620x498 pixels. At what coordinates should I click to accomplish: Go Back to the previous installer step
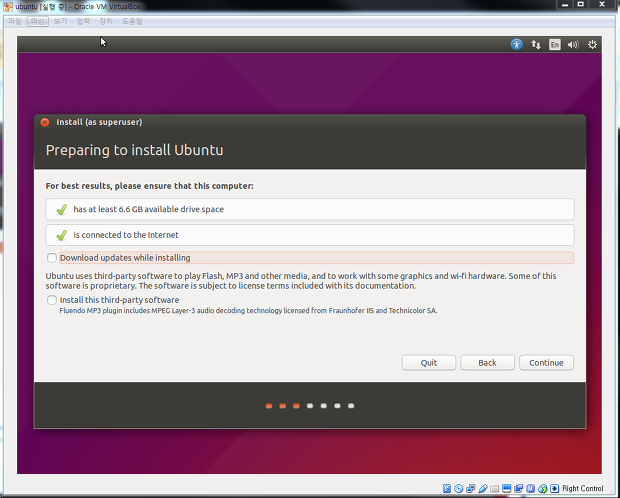coord(488,363)
